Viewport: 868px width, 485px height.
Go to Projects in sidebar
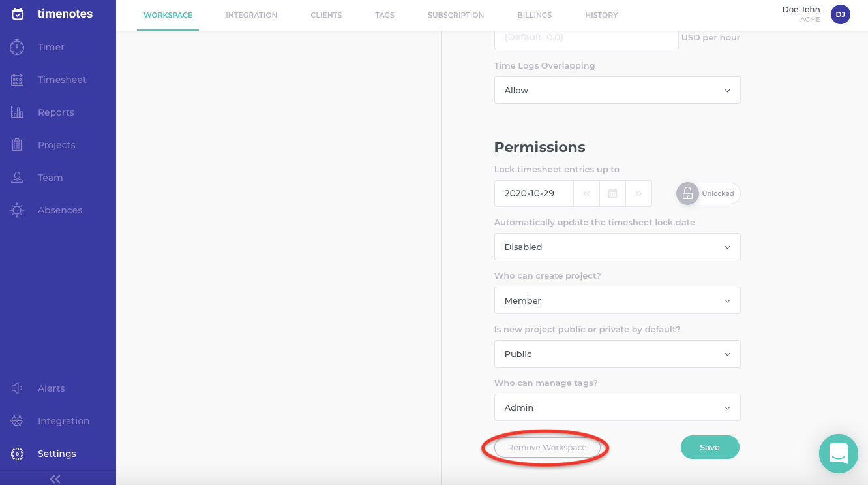pyautogui.click(x=57, y=145)
